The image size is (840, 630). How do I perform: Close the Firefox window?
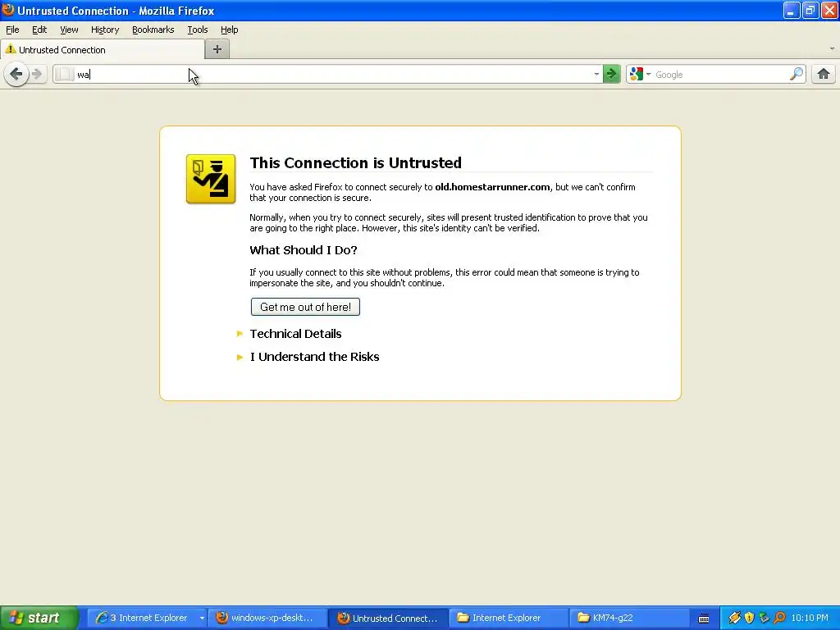829,10
